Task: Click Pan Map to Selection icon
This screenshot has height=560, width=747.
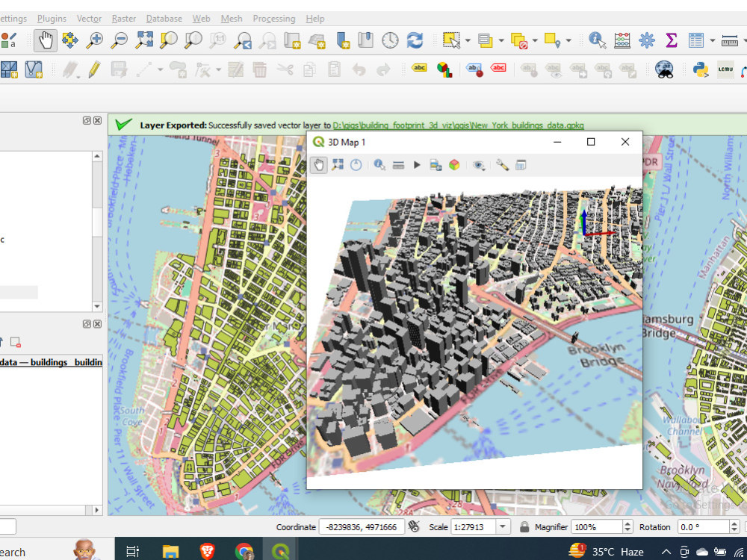Action: tap(70, 40)
